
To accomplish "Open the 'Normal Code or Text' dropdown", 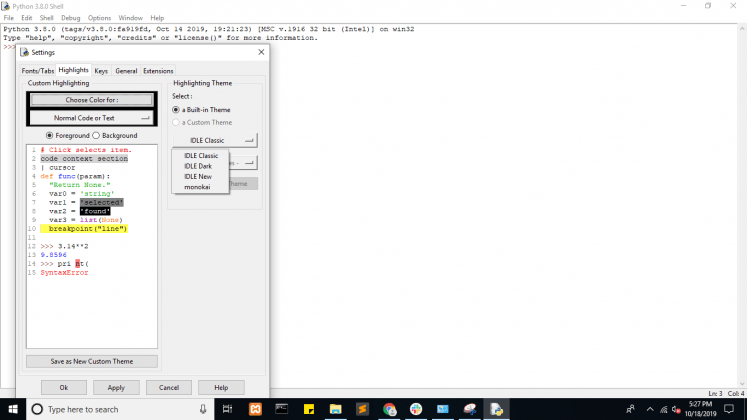I will point(91,118).
